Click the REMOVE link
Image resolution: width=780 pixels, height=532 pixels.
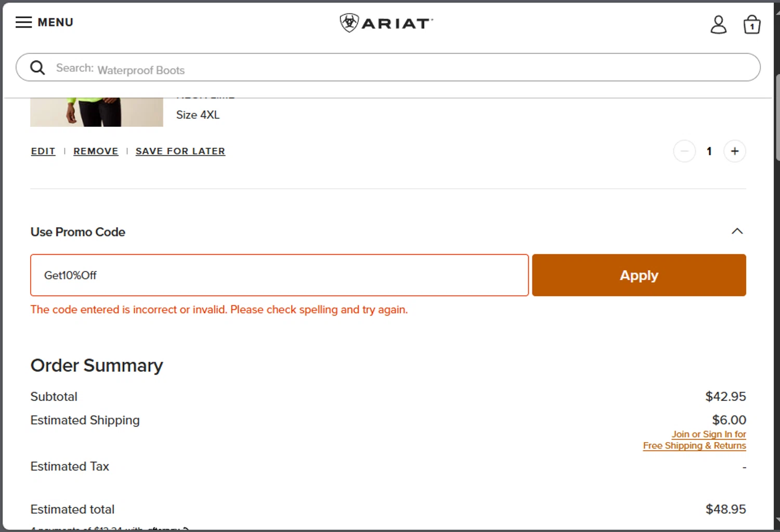pos(96,151)
